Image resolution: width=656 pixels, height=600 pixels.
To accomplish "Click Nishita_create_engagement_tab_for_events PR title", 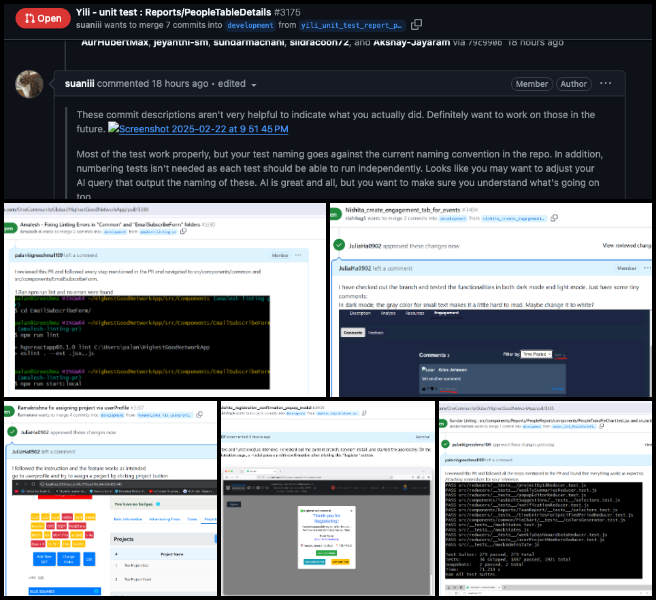I will click(x=402, y=210).
